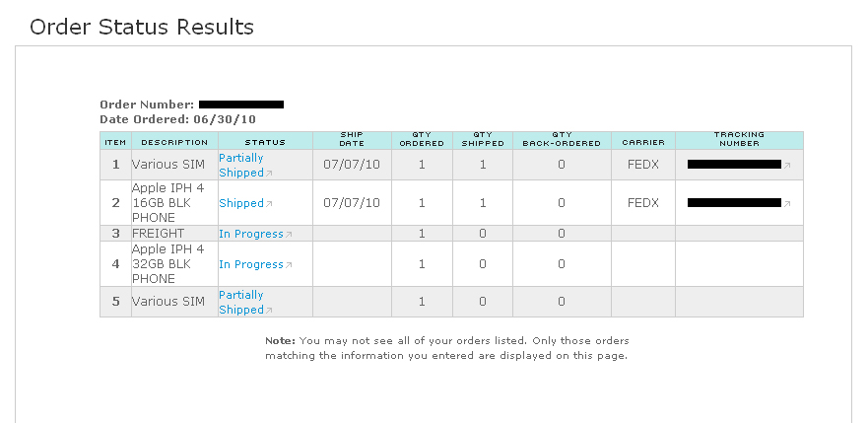Click arrow icon next to item 2 Shipped status

pyautogui.click(x=269, y=204)
